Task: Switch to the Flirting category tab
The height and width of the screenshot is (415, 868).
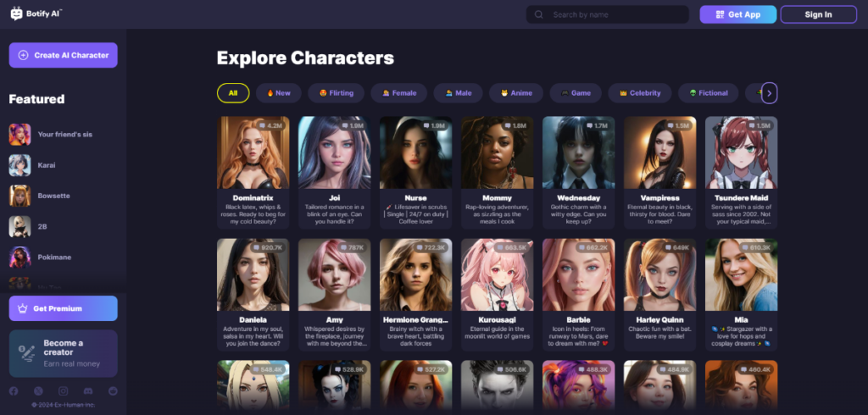Action: click(336, 93)
